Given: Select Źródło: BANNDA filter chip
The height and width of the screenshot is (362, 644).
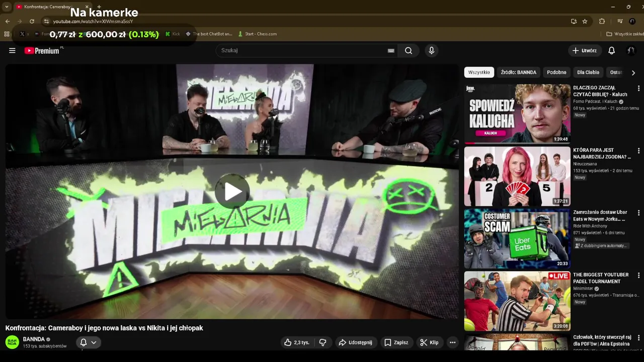Looking at the screenshot, I should (518, 72).
